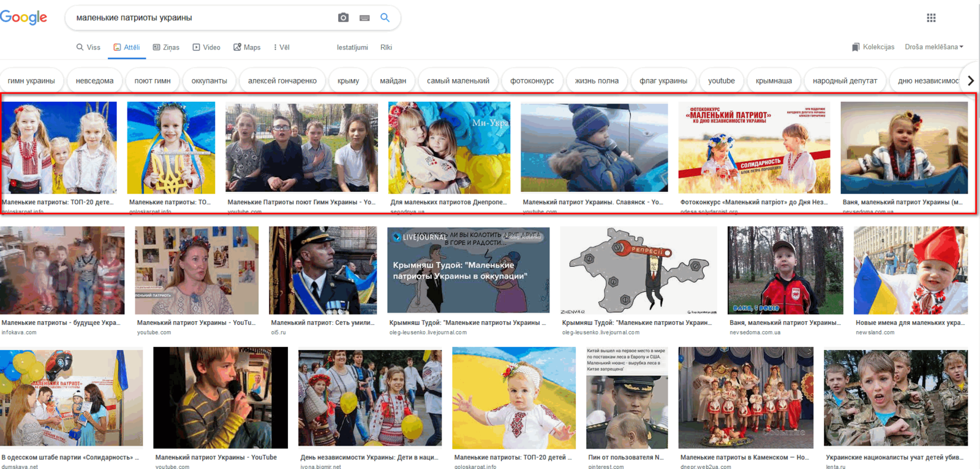Image resolution: width=980 pixels, height=469 pixels.
Task: Click the camera search-by-image icon
Action: [343, 18]
